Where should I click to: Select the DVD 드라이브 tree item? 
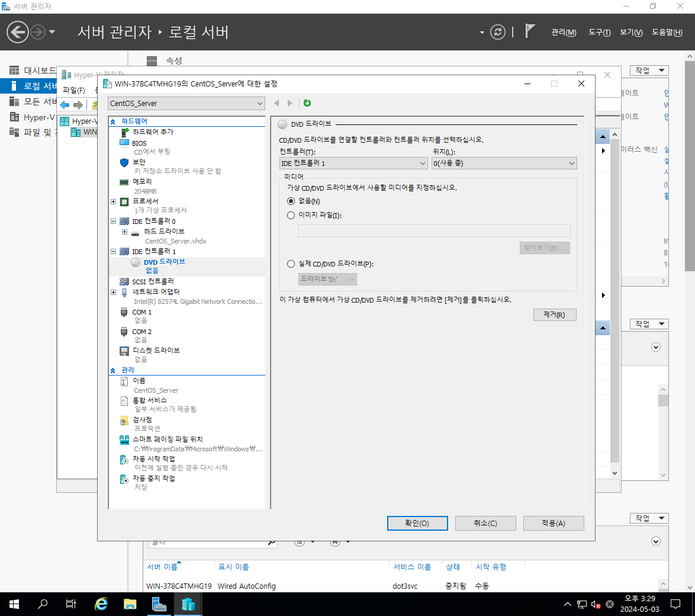[x=164, y=262]
